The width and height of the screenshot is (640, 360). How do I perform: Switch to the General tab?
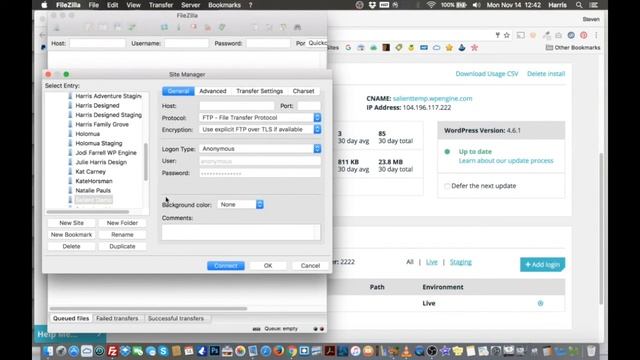[x=178, y=91]
